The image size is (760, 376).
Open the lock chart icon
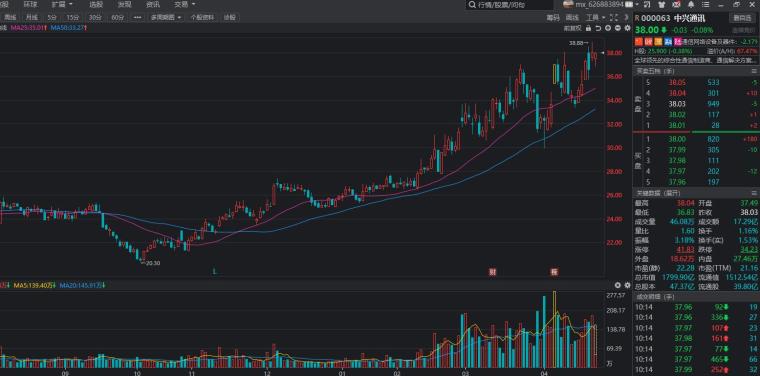pos(588,28)
